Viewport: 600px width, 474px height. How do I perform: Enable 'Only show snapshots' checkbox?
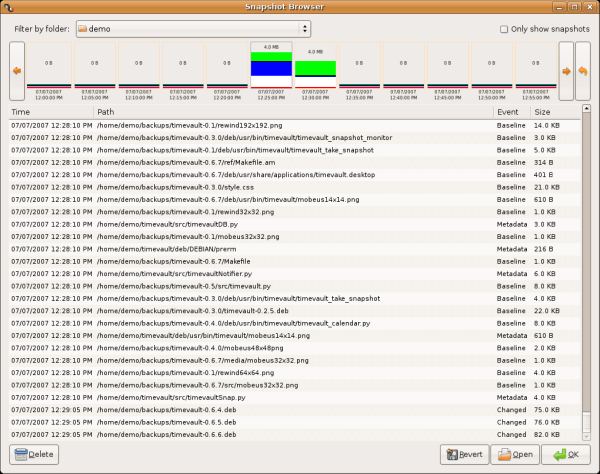(x=505, y=29)
